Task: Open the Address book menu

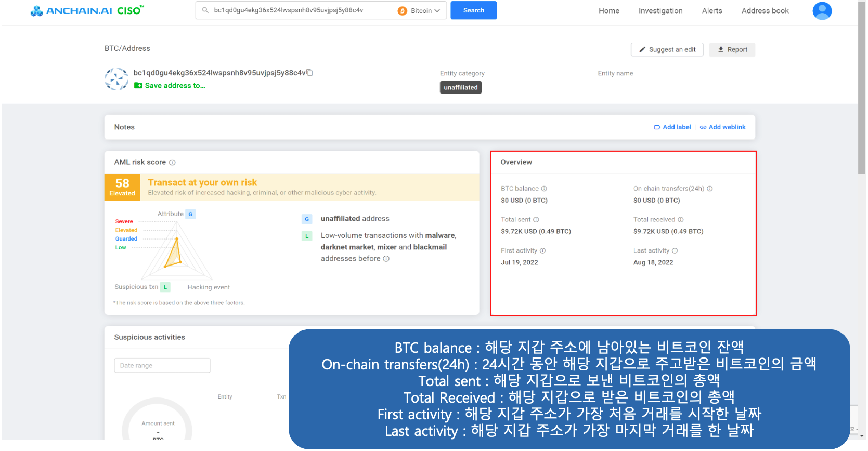Action: click(x=765, y=10)
